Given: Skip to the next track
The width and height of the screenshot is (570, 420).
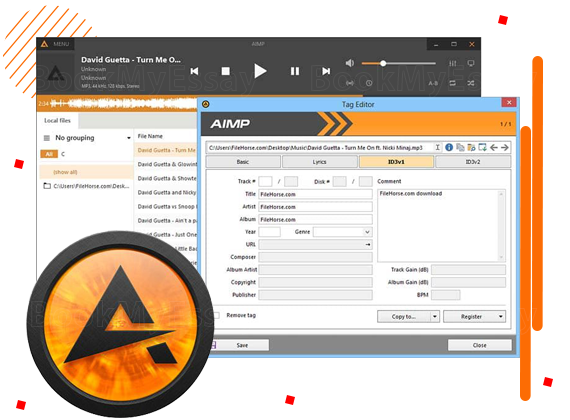Looking at the screenshot, I should [x=326, y=71].
